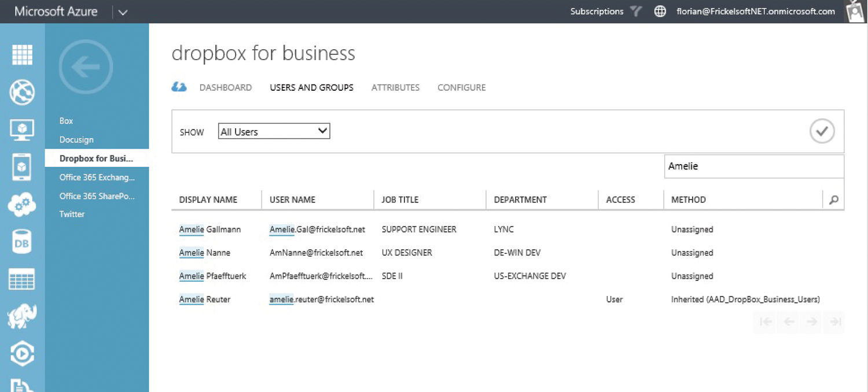This screenshot has width=868, height=392.
Task: Click florian@FrickelsoftNET.onmicrosoft.com account name
Action: click(756, 12)
